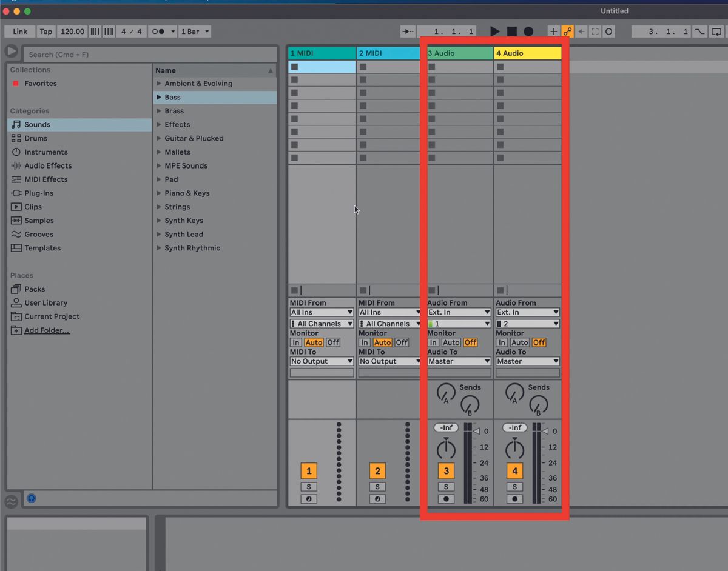
Task: Arm the 4 Audio track for recording
Action: point(514,498)
